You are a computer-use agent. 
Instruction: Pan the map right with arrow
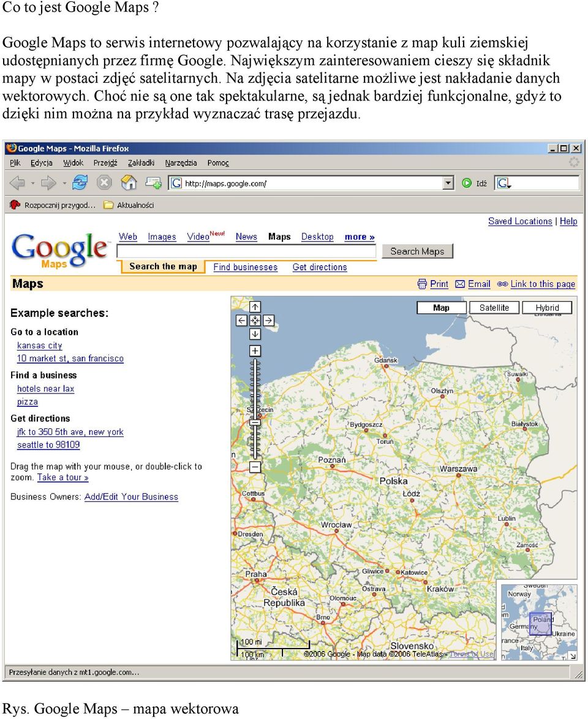(x=269, y=321)
